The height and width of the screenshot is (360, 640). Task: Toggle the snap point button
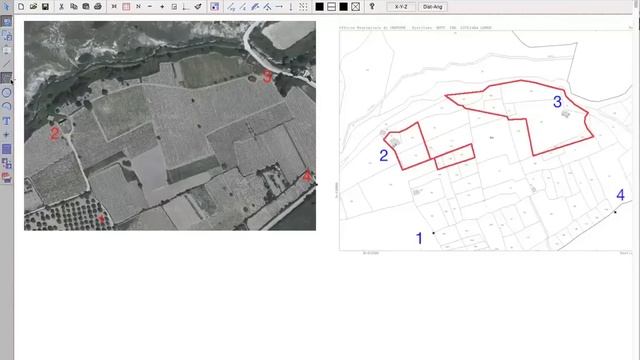pyautogui.click(x=214, y=7)
